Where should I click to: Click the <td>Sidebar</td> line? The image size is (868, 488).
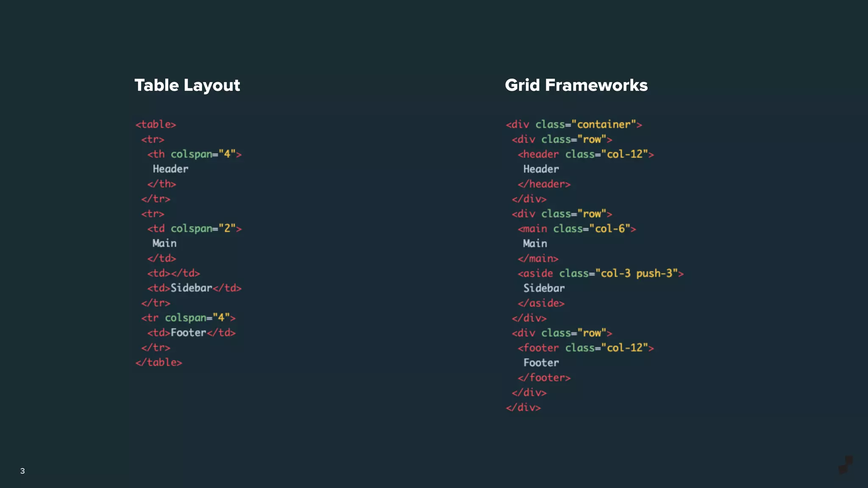pos(195,288)
